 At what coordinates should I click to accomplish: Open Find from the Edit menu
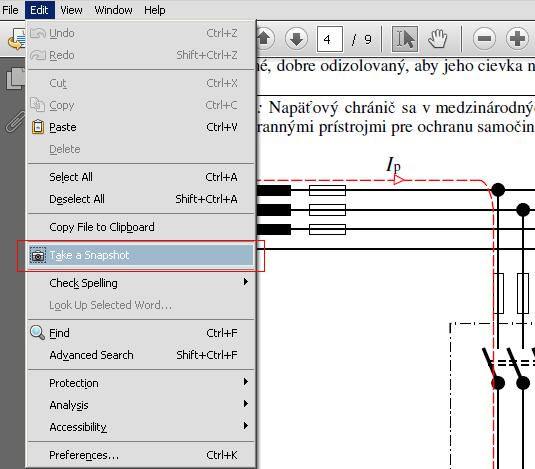pyautogui.click(x=141, y=333)
